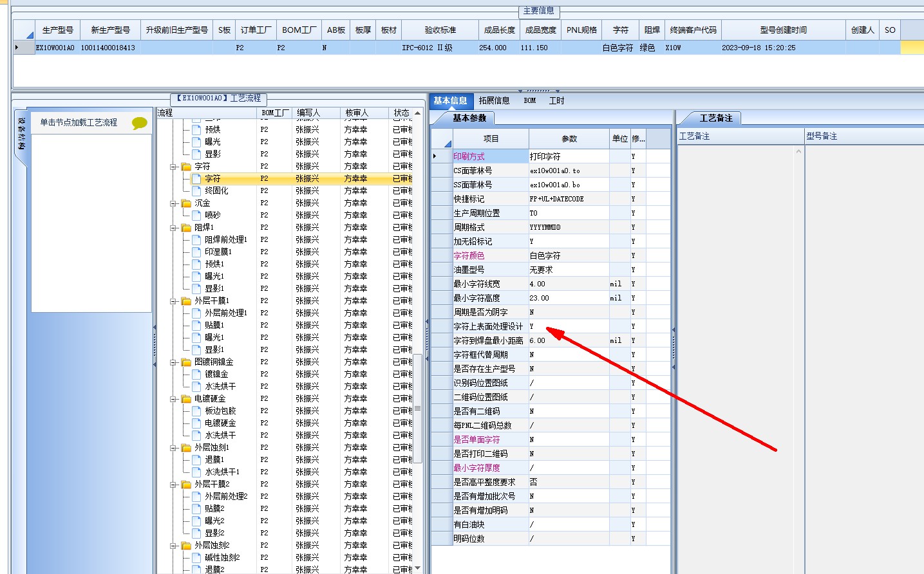Open the BOM tab
Viewport: 924px width, 574px height.
(x=529, y=101)
